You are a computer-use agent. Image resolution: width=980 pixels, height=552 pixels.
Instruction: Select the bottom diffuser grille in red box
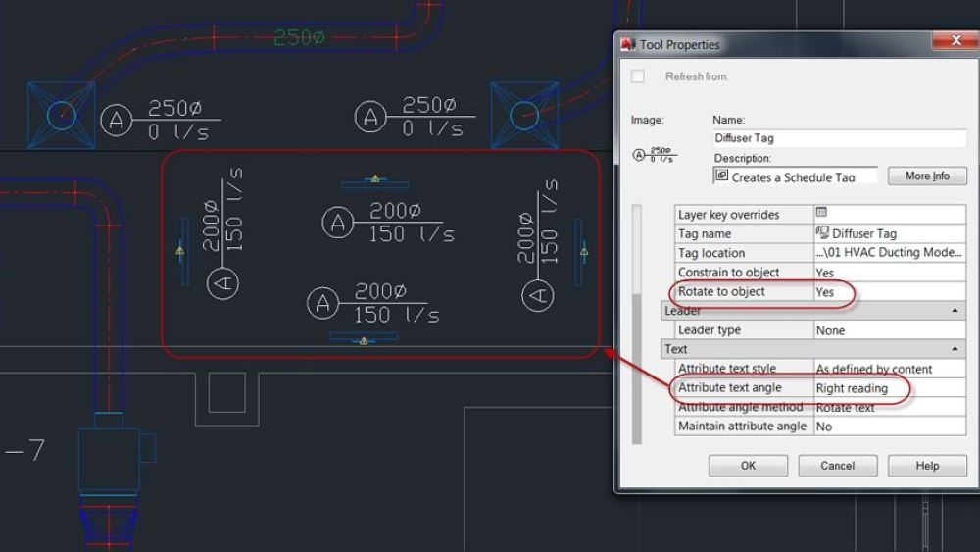pyautogui.click(x=364, y=337)
